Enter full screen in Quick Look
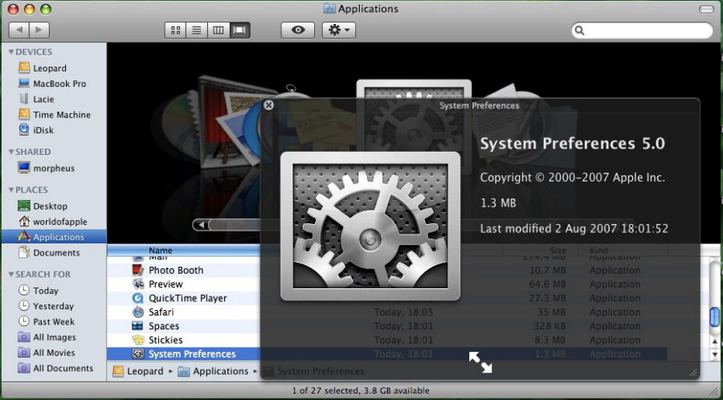The image size is (723, 400). 480,362
